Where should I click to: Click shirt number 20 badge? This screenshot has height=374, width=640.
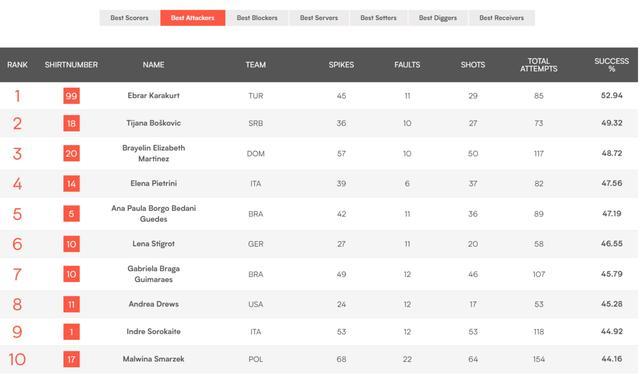(x=71, y=154)
